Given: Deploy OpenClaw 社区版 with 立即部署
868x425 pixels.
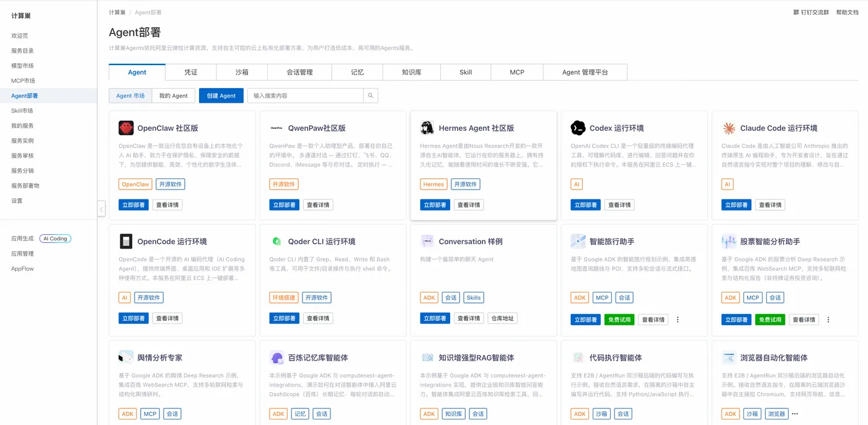Looking at the screenshot, I should (x=134, y=205).
